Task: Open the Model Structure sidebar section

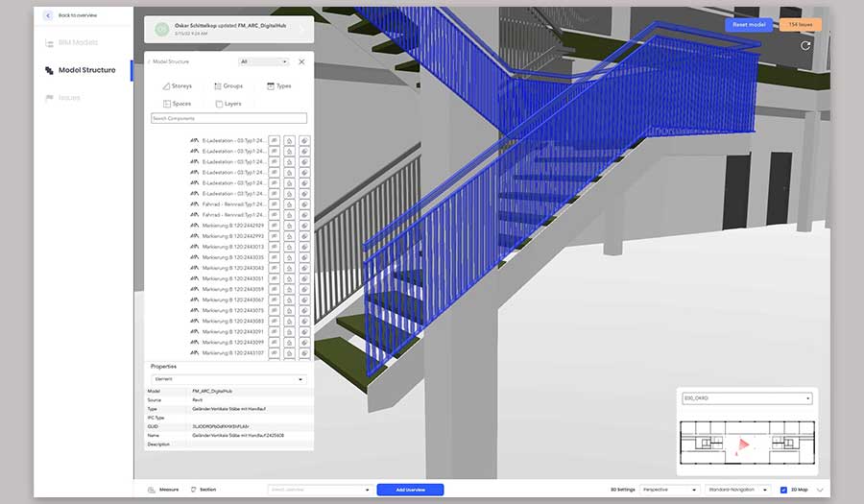Action: (x=81, y=70)
